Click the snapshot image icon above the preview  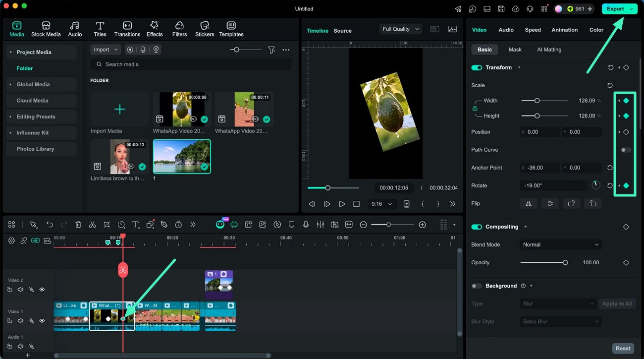452,29
